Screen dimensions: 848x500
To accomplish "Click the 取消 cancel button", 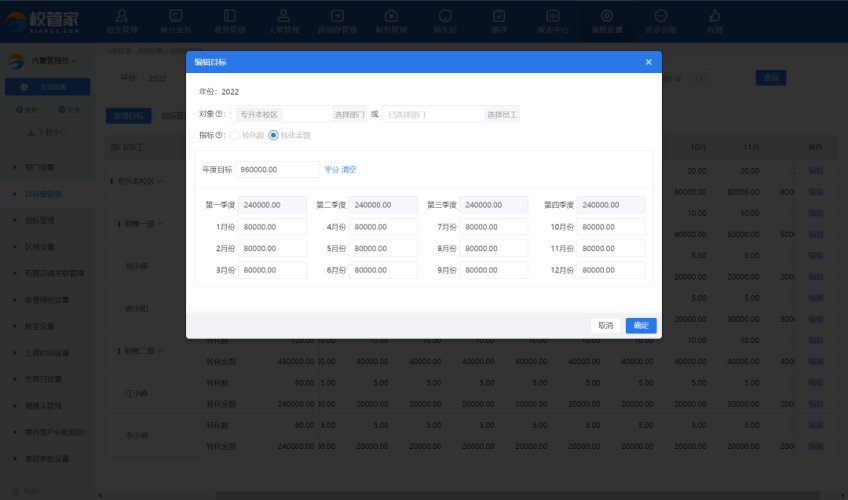I will click(x=606, y=325).
